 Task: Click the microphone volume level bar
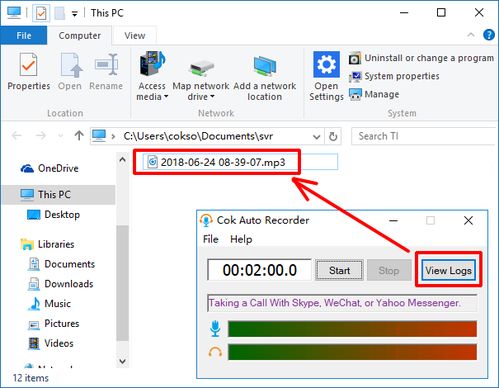(352, 329)
